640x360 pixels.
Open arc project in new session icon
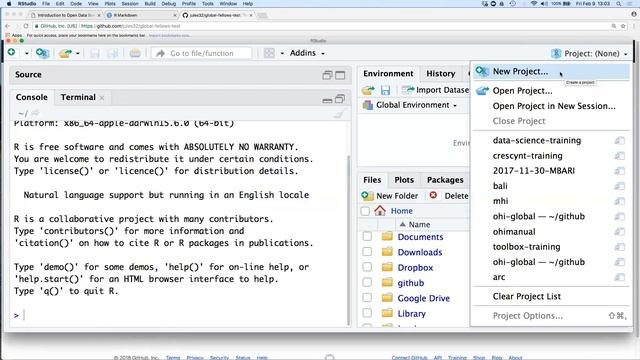pos(620,278)
